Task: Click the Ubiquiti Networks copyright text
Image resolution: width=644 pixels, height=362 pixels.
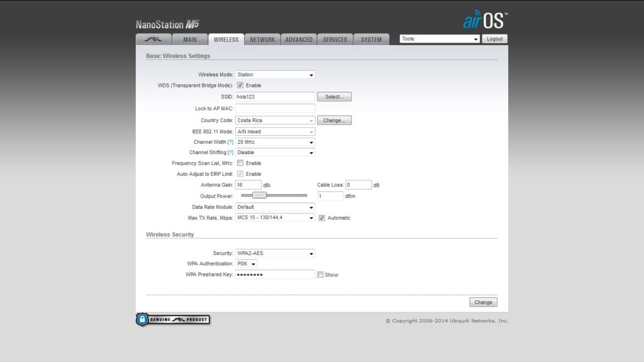Action: click(447, 321)
